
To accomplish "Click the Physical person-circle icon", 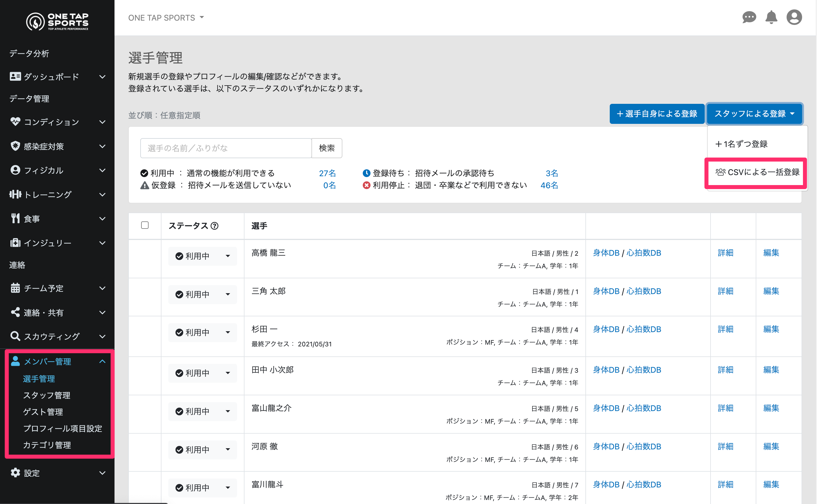I will [15, 170].
